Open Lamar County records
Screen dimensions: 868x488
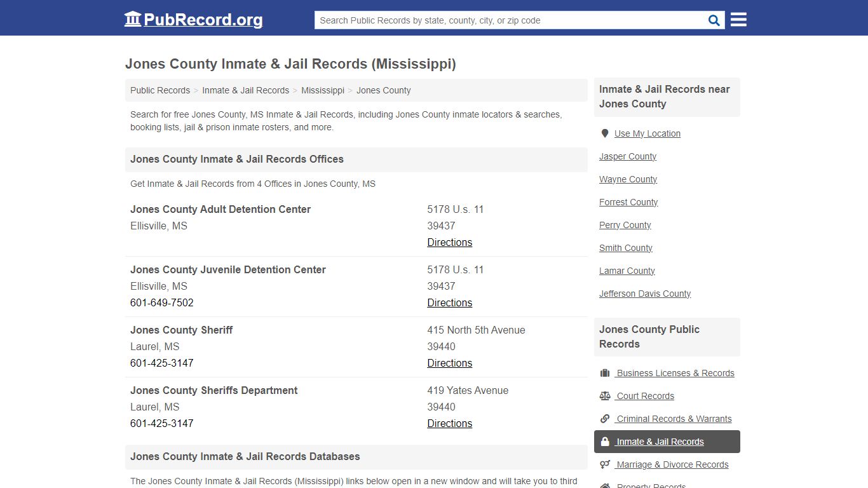(x=627, y=271)
